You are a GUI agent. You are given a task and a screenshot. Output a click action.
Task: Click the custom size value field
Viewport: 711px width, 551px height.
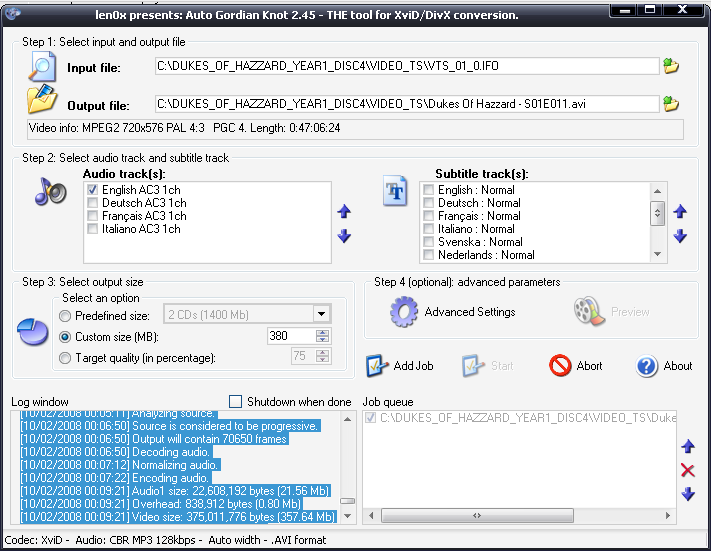(291, 336)
